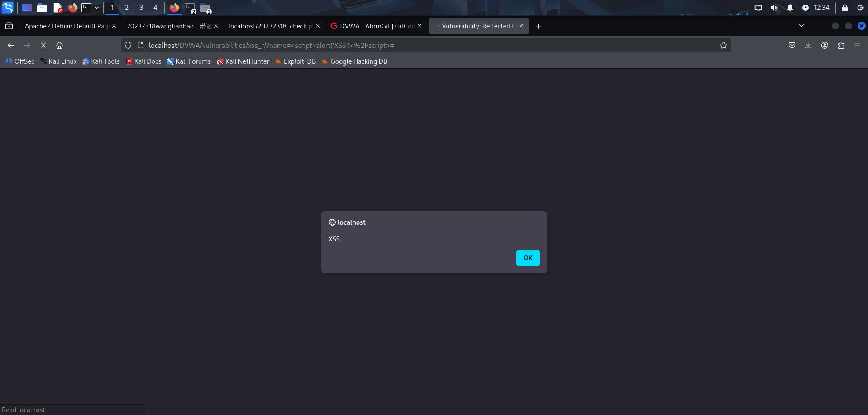
Task: Launch the terminal emulator from the panel
Action: [86, 8]
